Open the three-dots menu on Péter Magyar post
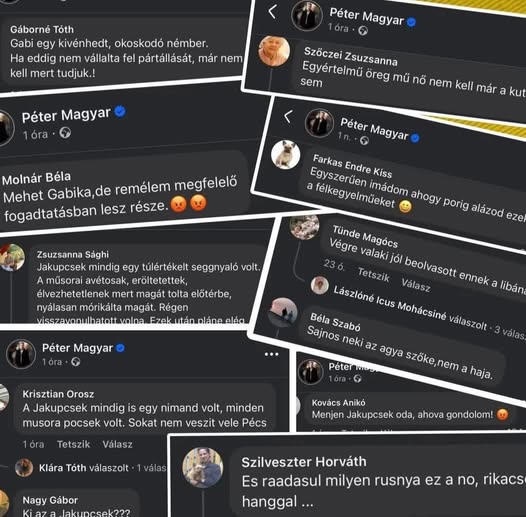Image resolution: width=526 pixels, height=517 pixels. [271, 354]
